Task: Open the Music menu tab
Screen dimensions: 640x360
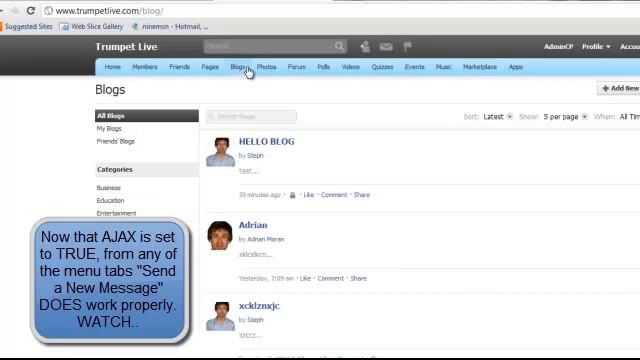Action: [443, 67]
